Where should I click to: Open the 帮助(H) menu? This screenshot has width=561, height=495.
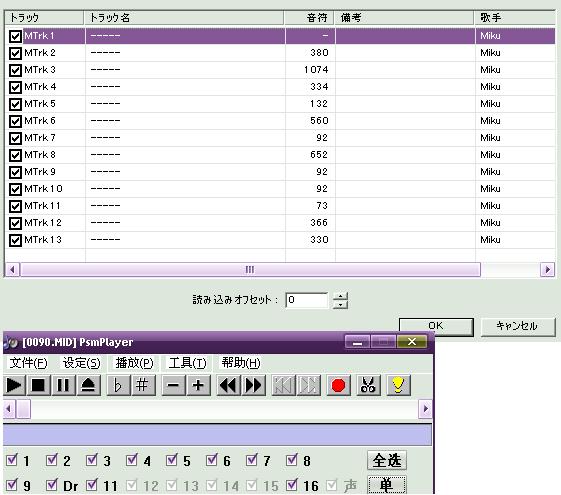241,363
